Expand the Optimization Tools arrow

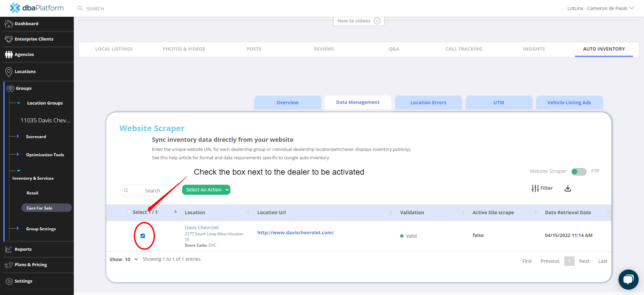click(18, 155)
